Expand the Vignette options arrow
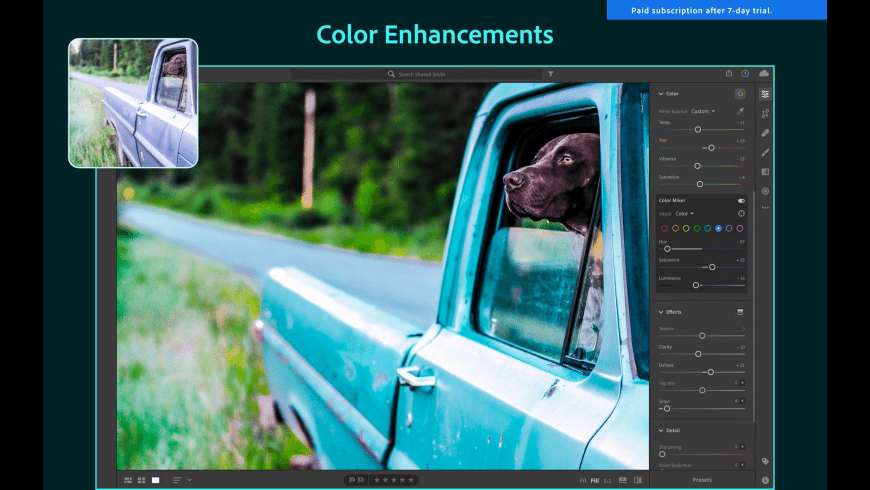Viewport: 870px width, 490px height. (x=742, y=383)
